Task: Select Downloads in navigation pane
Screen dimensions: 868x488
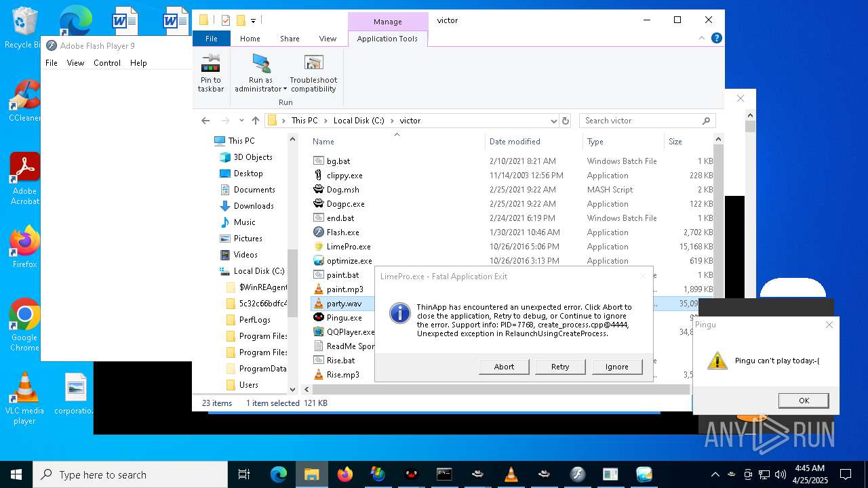Action: 254,206
